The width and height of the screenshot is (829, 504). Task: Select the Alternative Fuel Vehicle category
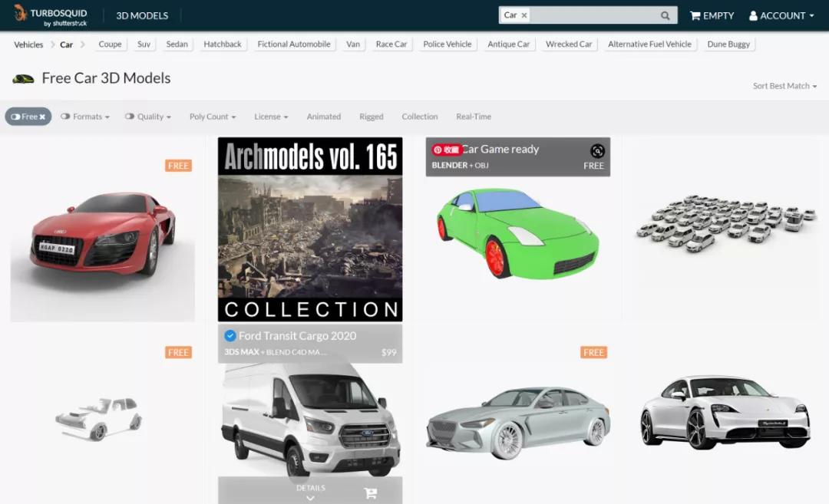[650, 44]
